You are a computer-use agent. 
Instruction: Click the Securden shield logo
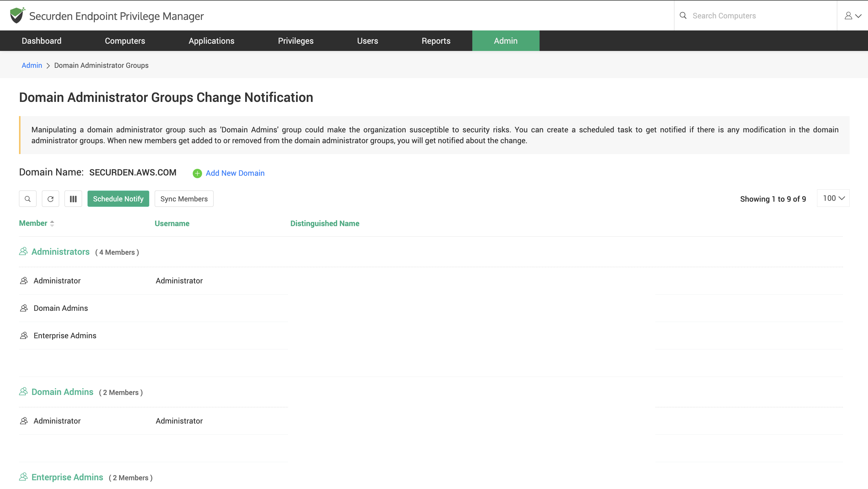pyautogui.click(x=17, y=15)
